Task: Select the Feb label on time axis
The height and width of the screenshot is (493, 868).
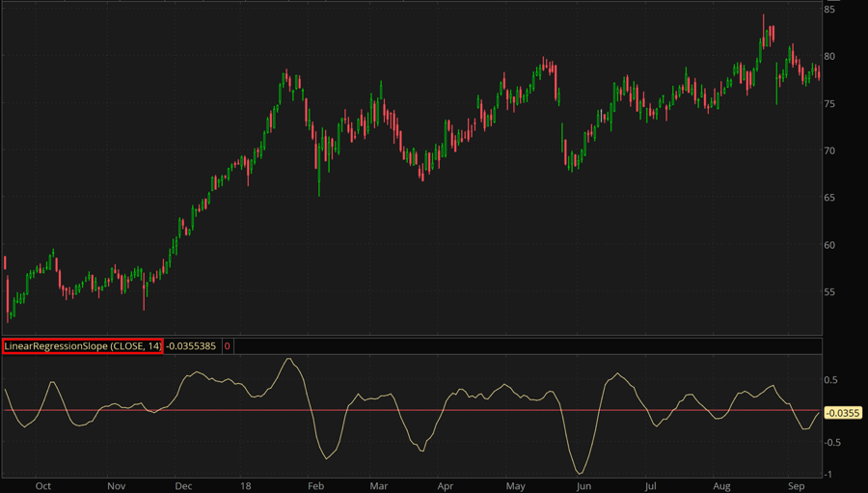Action: (314, 486)
